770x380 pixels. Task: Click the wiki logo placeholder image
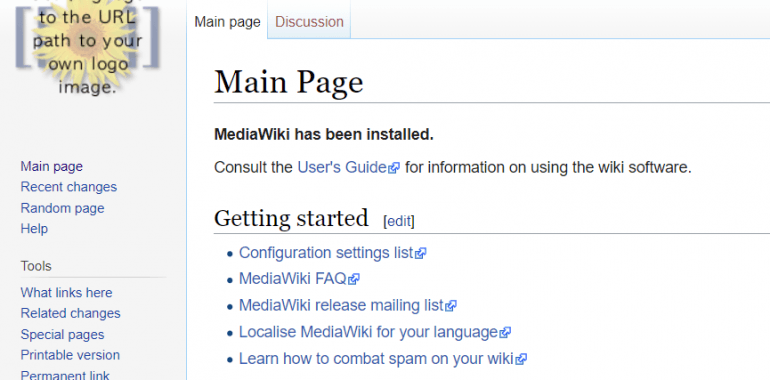87,47
